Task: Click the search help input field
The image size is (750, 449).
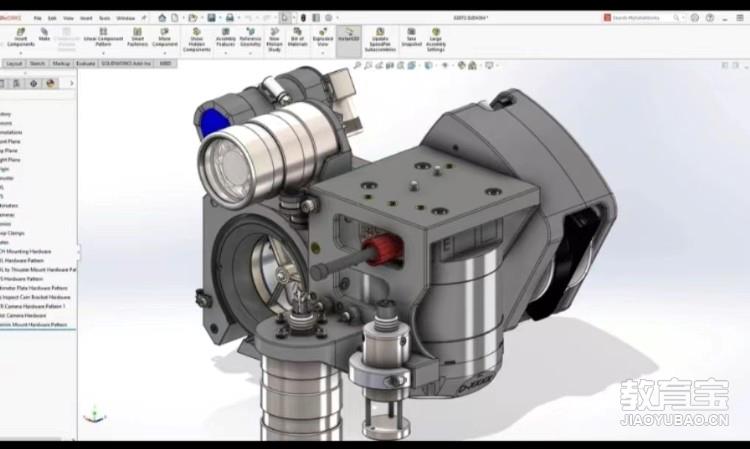Action: click(642, 18)
